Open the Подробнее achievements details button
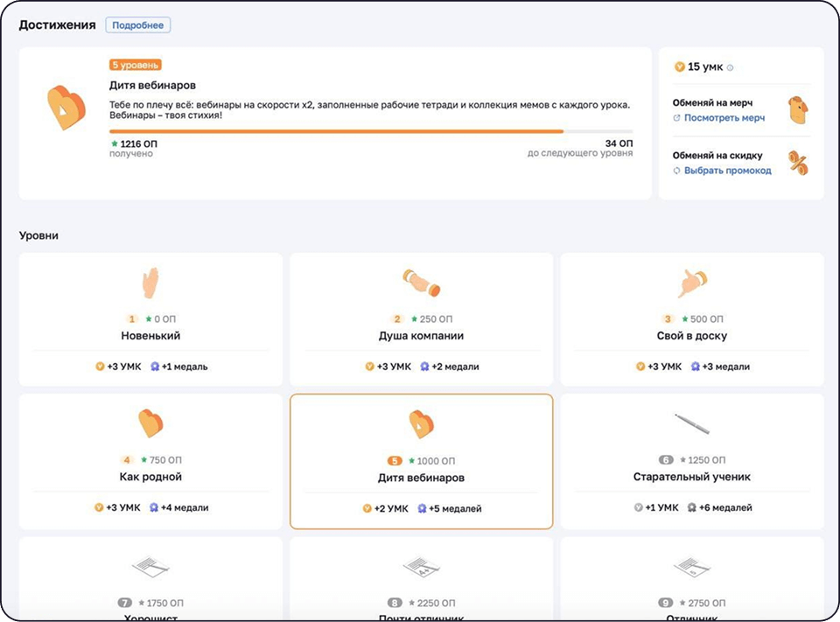 138,25
